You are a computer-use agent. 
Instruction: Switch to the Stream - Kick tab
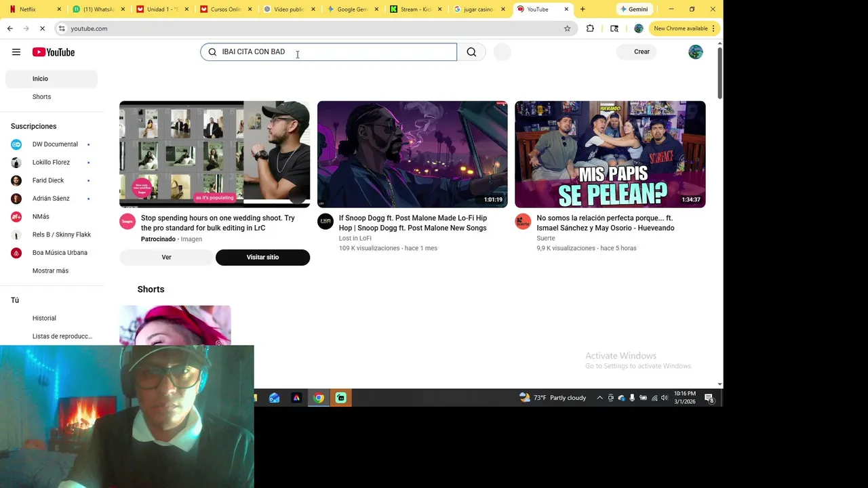(x=416, y=9)
